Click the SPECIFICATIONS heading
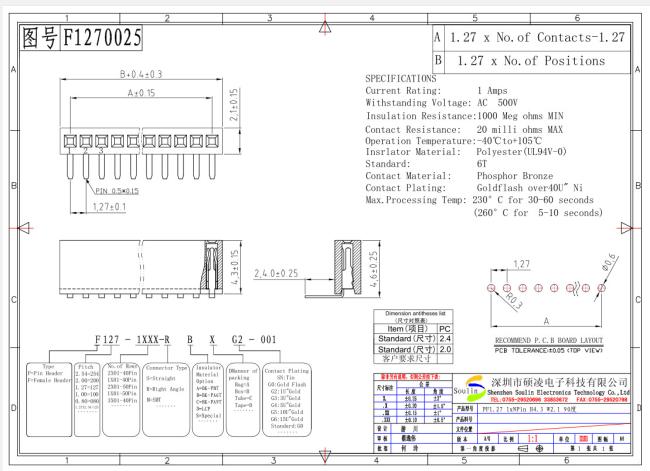650x471 pixels. pos(400,78)
